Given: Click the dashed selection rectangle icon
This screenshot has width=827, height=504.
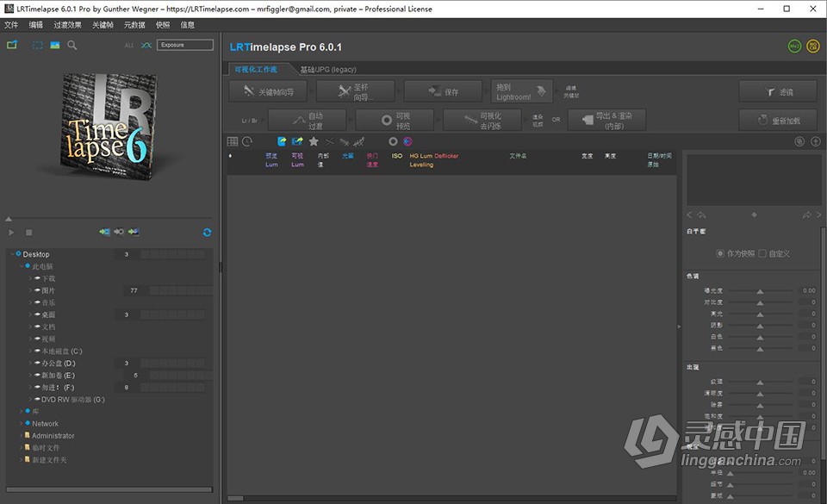Looking at the screenshot, I should coord(37,46).
